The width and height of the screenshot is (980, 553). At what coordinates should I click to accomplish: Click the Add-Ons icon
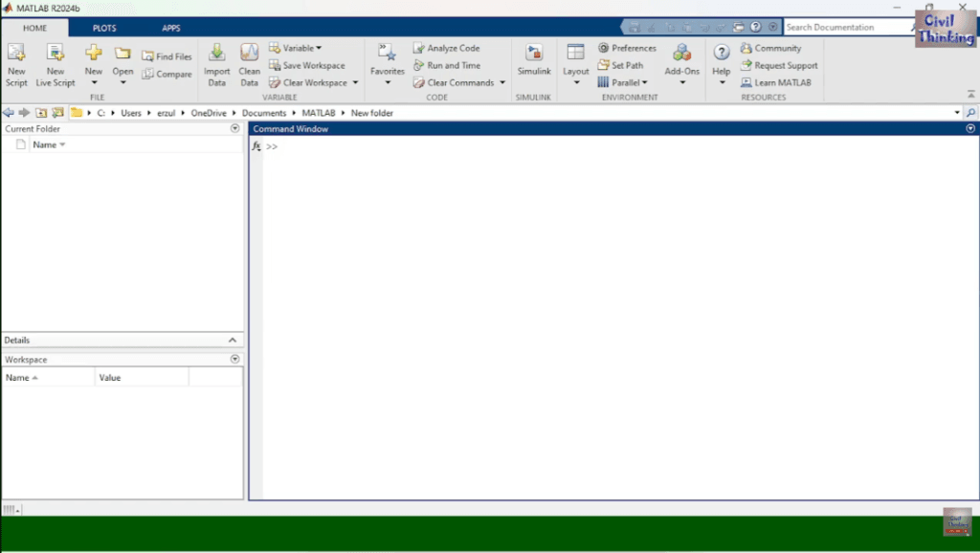682,59
